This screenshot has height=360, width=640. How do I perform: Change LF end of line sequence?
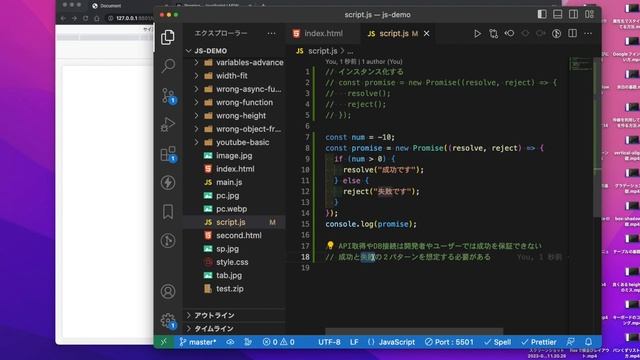coord(354,342)
